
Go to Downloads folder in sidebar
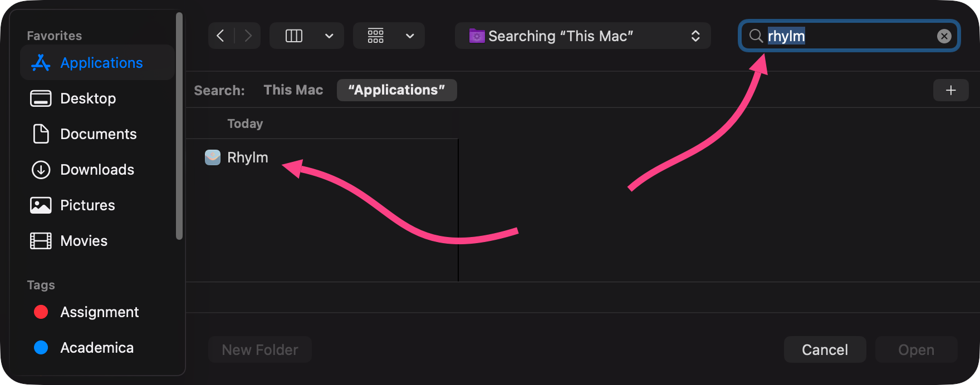97,170
